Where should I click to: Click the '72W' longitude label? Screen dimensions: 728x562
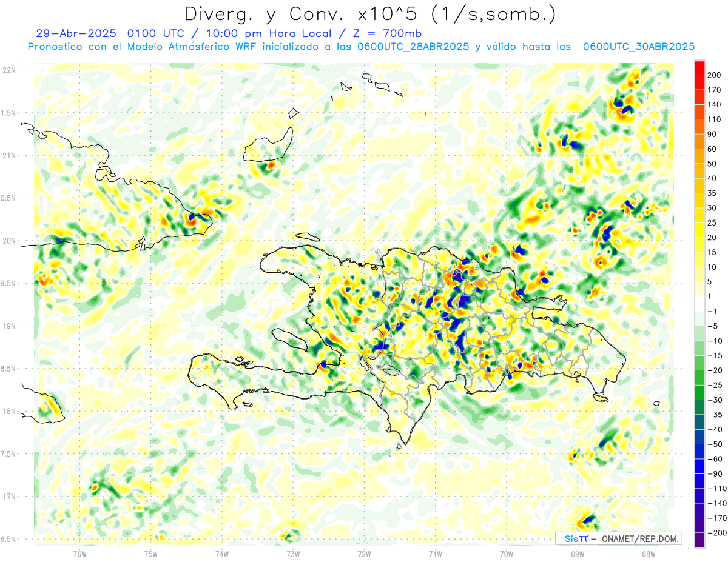pyautogui.click(x=365, y=553)
